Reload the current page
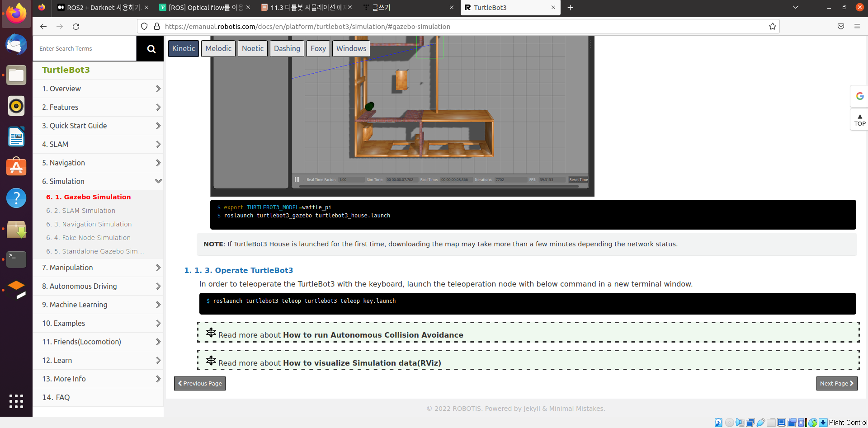Viewport: 868px width, 428px height. [76, 26]
